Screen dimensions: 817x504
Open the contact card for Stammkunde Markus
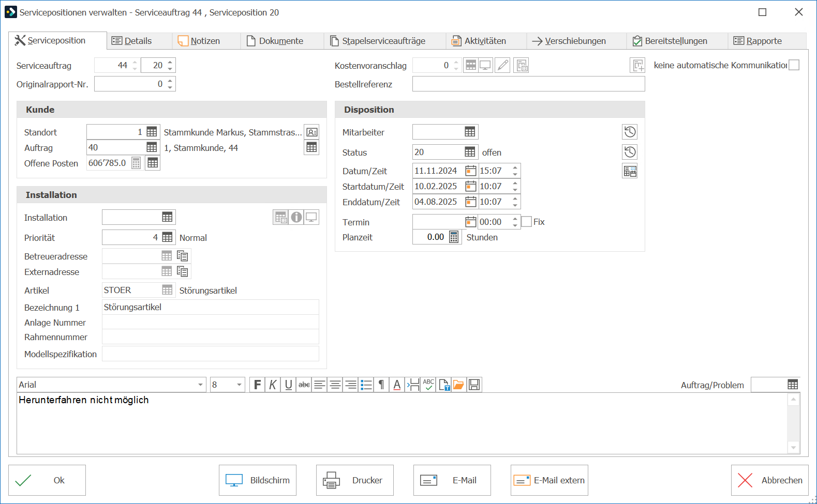pyautogui.click(x=311, y=132)
